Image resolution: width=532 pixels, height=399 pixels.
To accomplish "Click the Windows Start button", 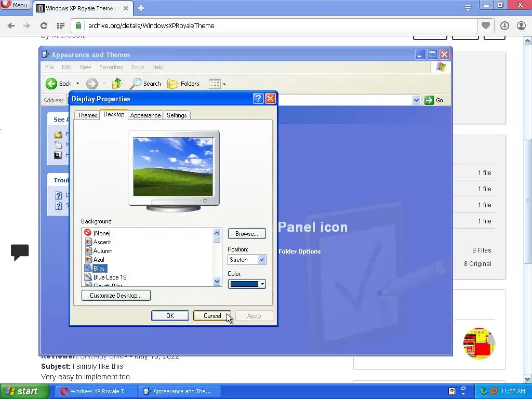I will (24, 391).
